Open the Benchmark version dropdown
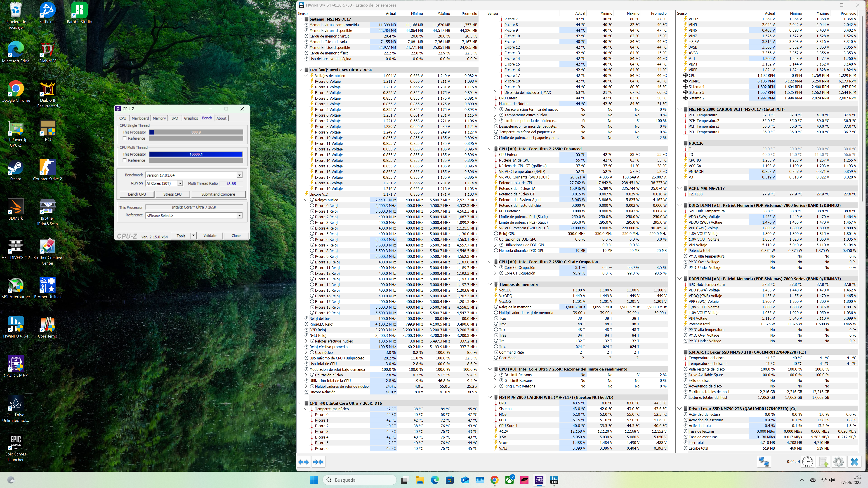 pos(239,175)
